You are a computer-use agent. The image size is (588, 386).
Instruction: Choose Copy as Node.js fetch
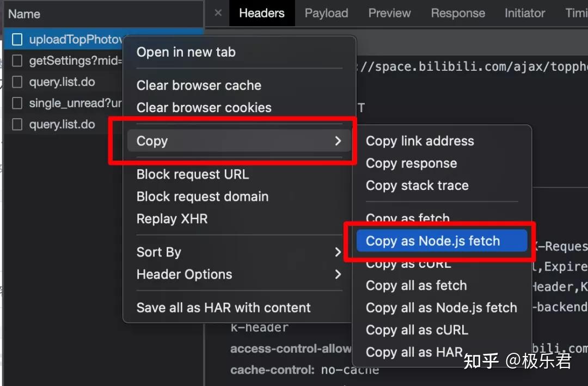coord(433,241)
